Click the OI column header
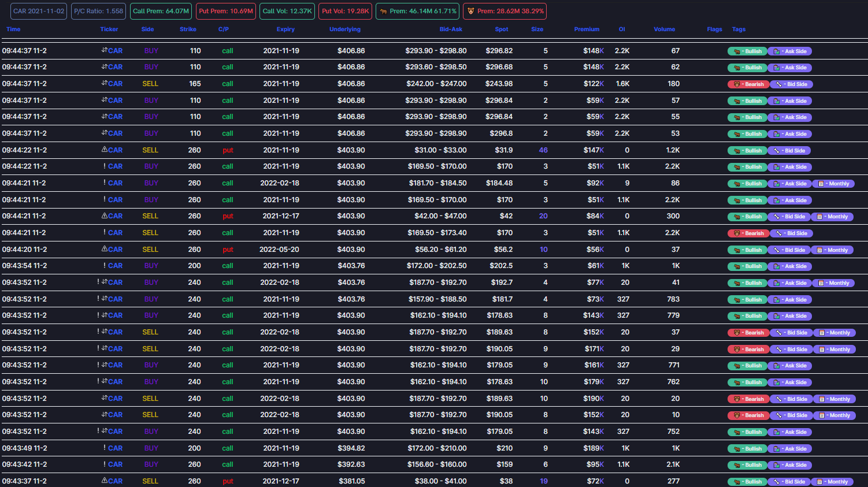This screenshot has height=487, width=868. coord(622,29)
